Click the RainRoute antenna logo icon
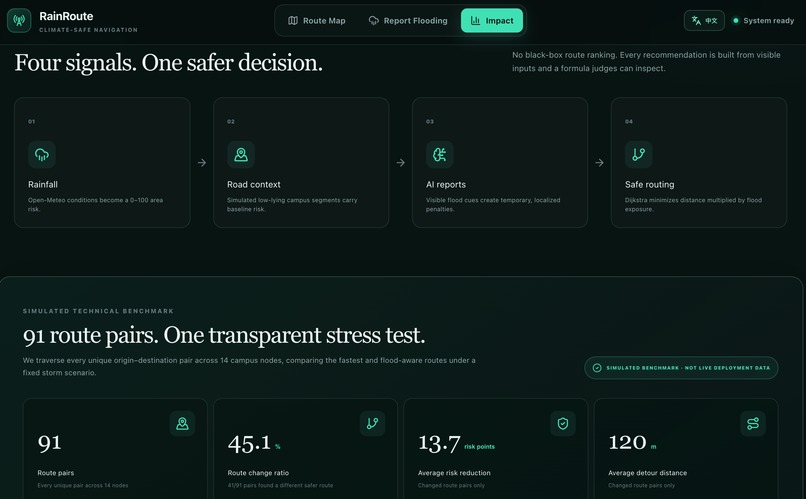Viewport: 806px width, 499px height. tap(19, 21)
